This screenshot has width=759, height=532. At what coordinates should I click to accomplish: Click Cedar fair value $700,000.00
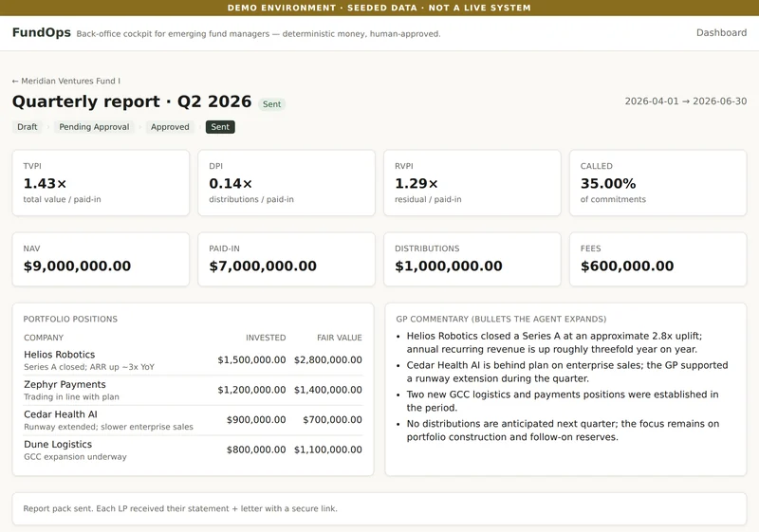pos(333,420)
